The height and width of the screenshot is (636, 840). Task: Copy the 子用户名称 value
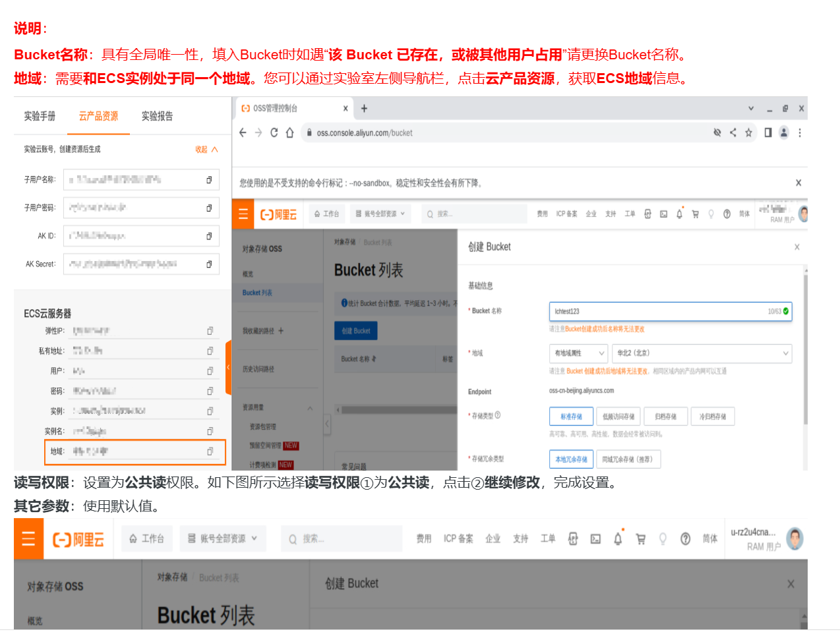[209, 180]
